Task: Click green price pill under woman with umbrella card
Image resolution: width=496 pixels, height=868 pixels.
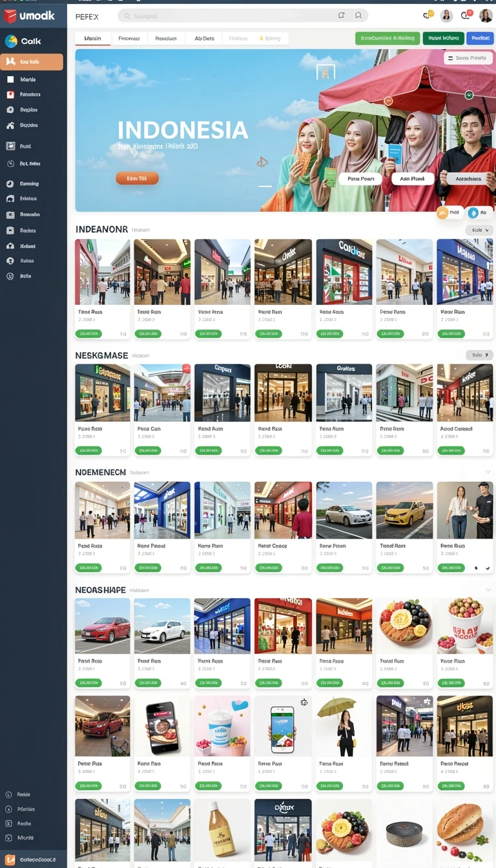Action: (331, 787)
